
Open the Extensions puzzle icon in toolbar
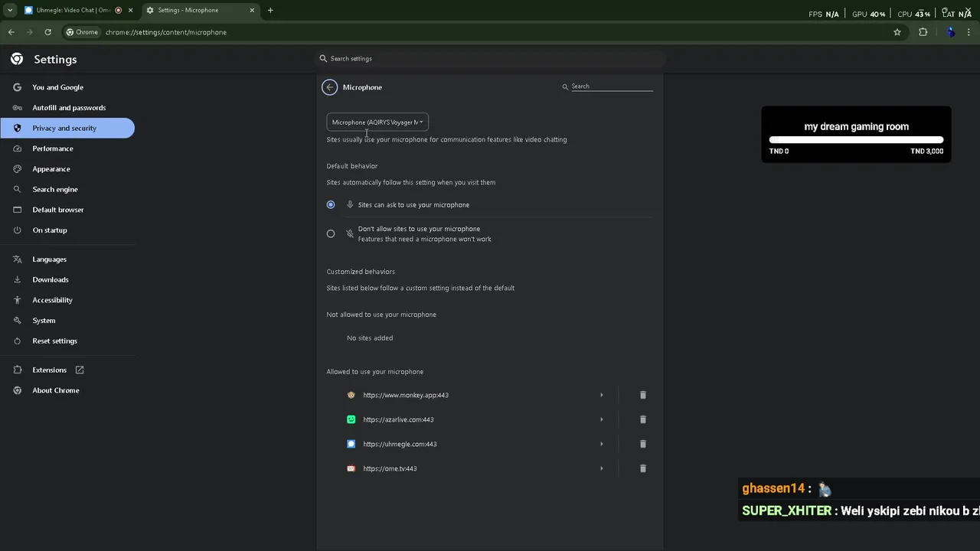point(923,32)
